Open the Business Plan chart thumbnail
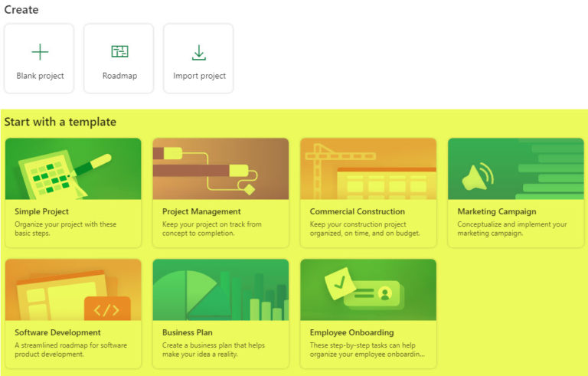This screenshot has width=588, height=376. point(220,289)
